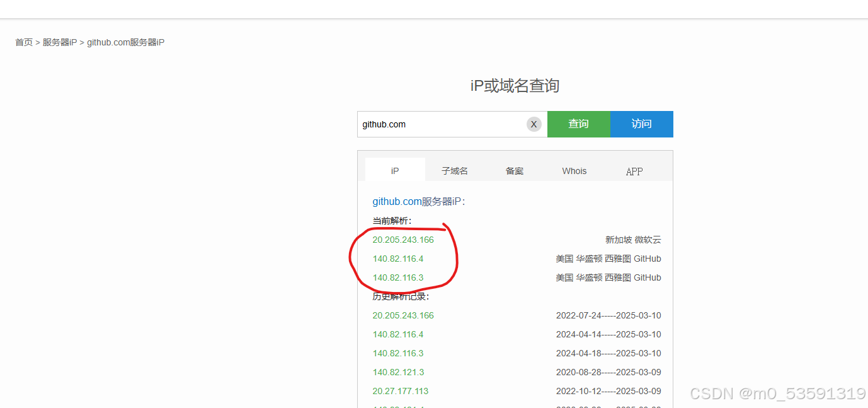The width and height of the screenshot is (868, 408).
Task: Click the iP或域名查询 page heading
Action: pos(515,86)
